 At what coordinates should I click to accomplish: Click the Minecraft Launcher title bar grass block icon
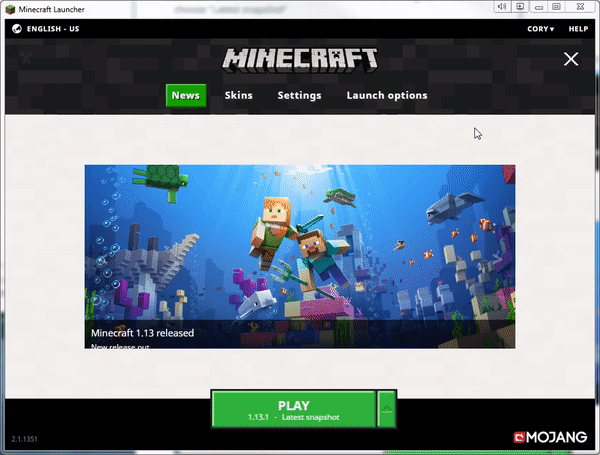(x=10, y=9)
